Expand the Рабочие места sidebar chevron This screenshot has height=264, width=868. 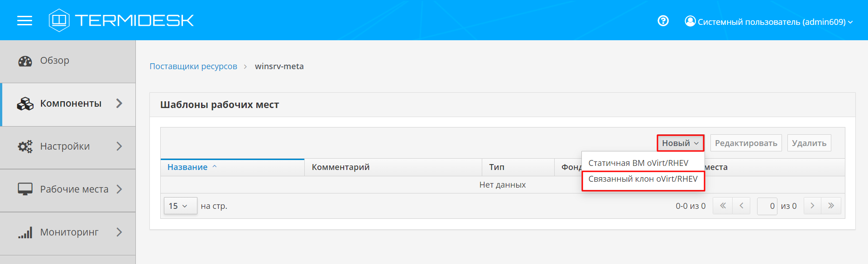pos(119,189)
